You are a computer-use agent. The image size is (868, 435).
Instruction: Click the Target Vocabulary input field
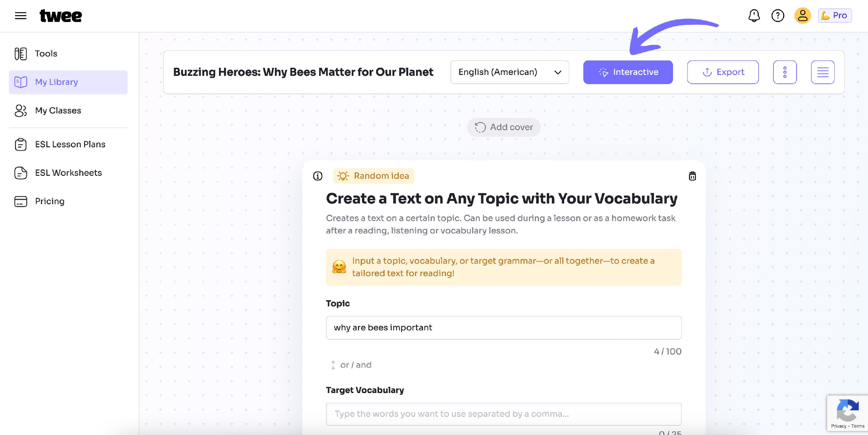tap(503, 414)
